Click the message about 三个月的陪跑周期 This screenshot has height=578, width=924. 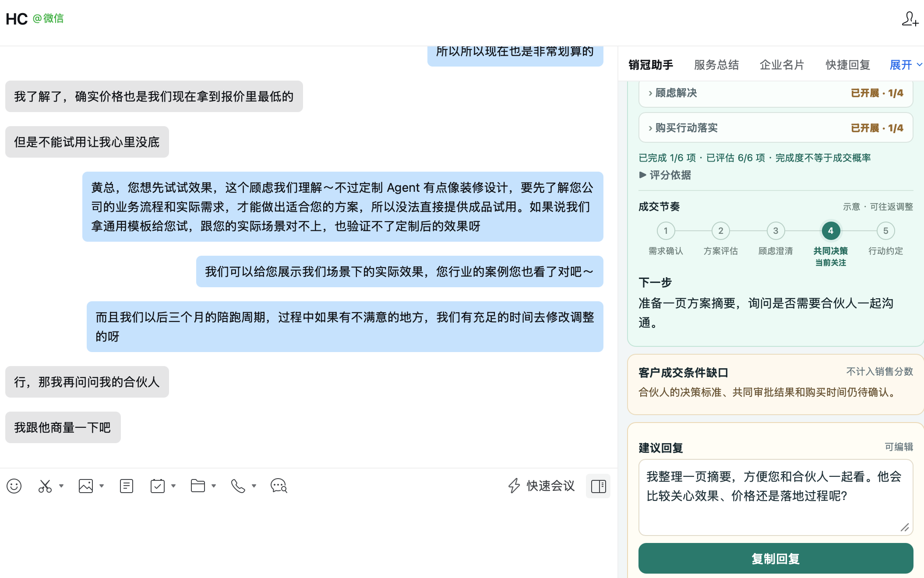click(x=345, y=327)
